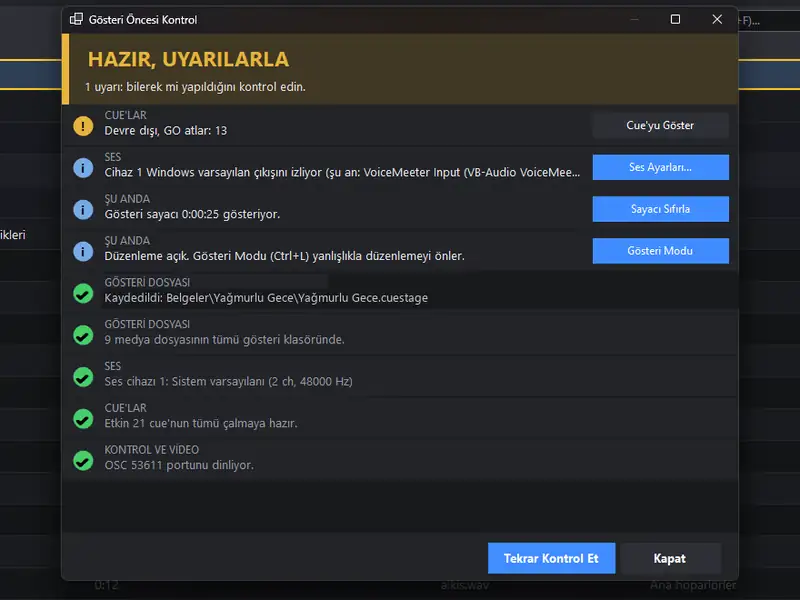800x600 pixels.
Task: Click the text '1 uyarı: bilerek mi yapıldığını kontrol edin.'
Action: coord(195,87)
